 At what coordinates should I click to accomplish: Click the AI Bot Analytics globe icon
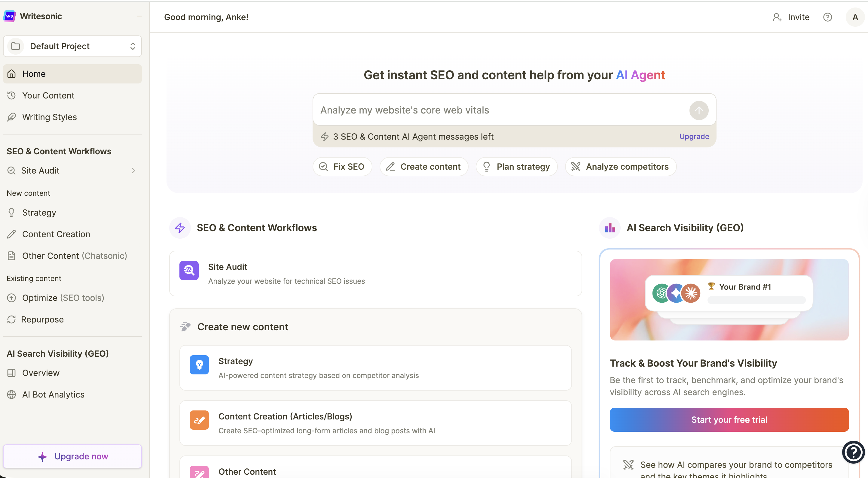(x=11, y=395)
